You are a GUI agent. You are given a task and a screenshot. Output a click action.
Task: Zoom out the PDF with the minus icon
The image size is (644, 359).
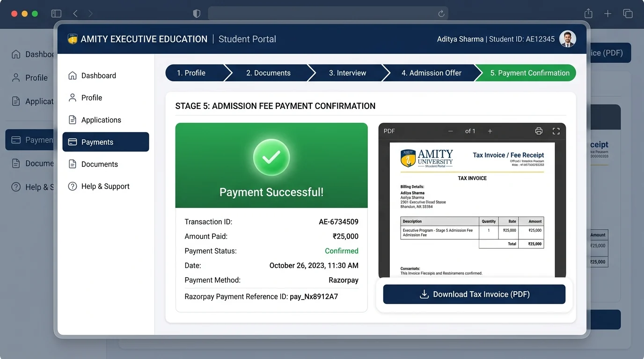(450, 131)
